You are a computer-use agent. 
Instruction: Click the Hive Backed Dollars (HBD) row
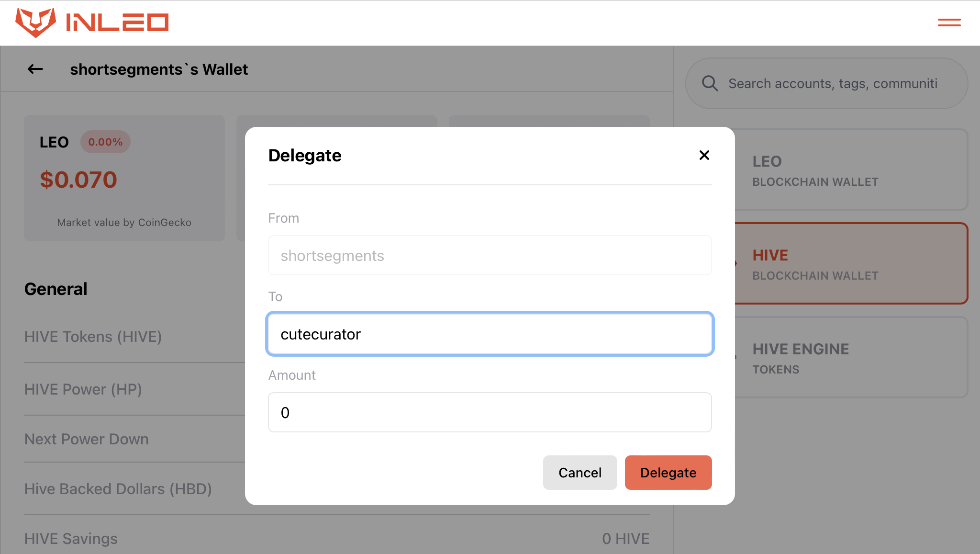click(134, 489)
